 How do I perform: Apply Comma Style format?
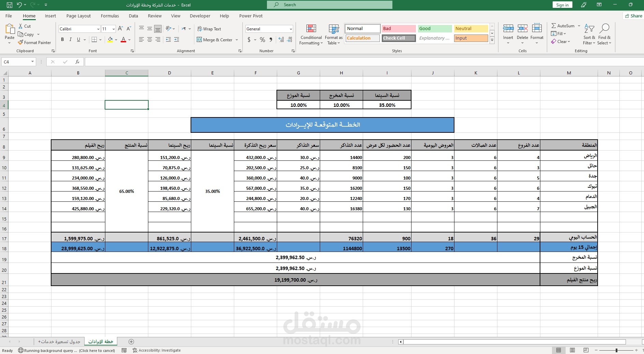271,40
